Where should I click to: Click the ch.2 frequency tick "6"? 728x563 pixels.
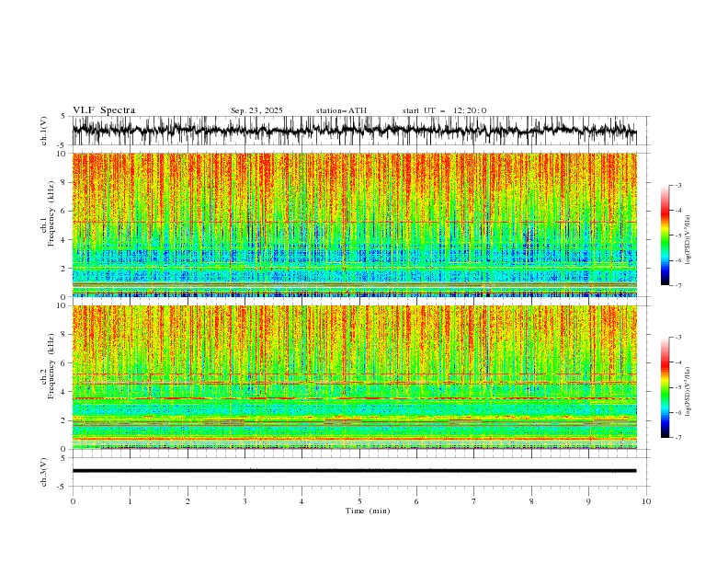64,363
